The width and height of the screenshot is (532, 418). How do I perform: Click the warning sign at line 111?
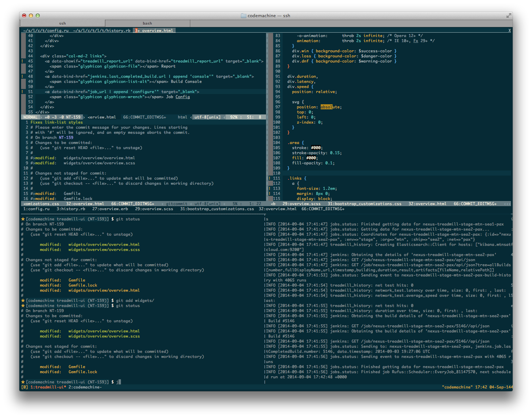coord(270,178)
